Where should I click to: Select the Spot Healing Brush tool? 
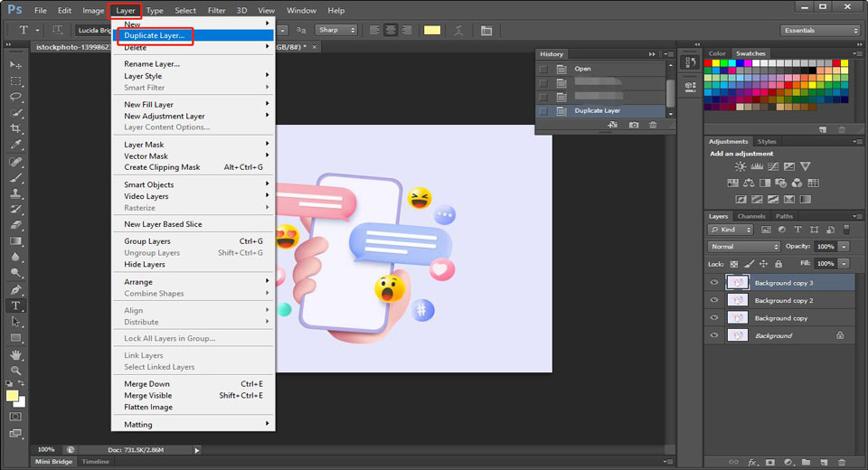(x=15, y=162)
